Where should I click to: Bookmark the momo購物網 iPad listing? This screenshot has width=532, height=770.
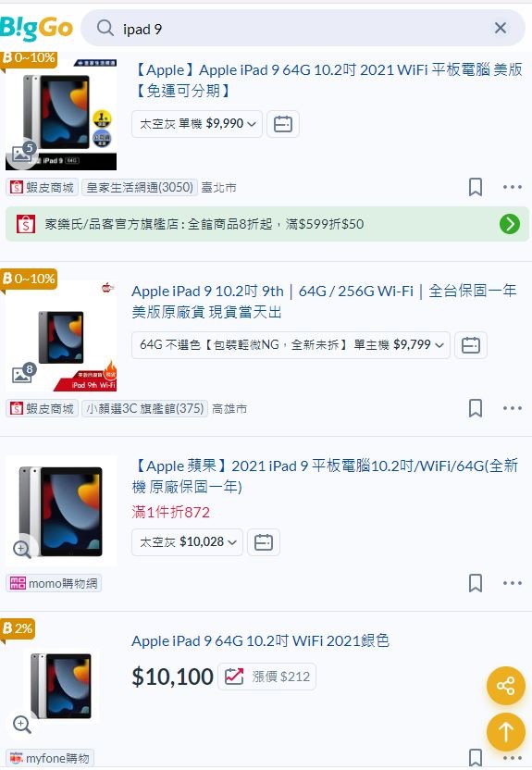click(x=475, y=583)
